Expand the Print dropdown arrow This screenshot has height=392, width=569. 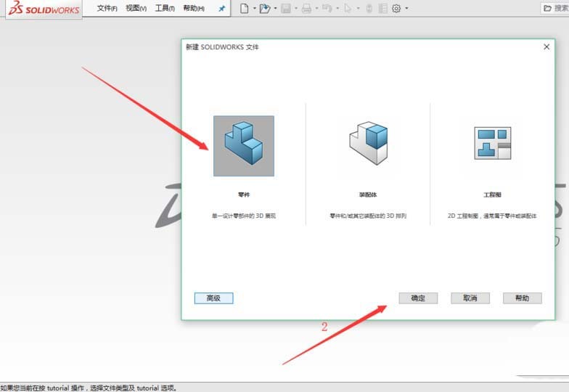click(316, 9)
